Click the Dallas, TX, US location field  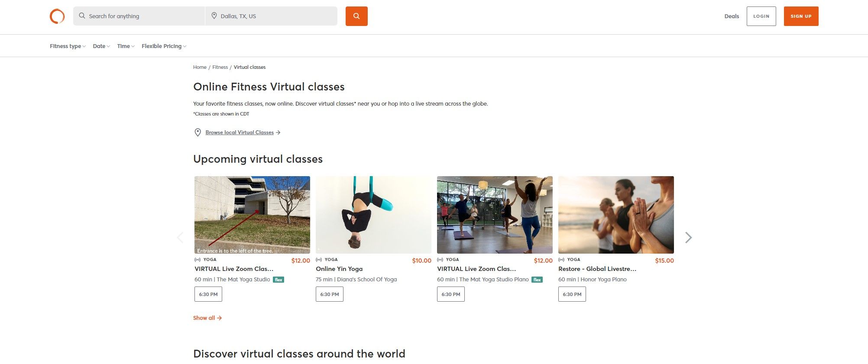click(272, 16)
